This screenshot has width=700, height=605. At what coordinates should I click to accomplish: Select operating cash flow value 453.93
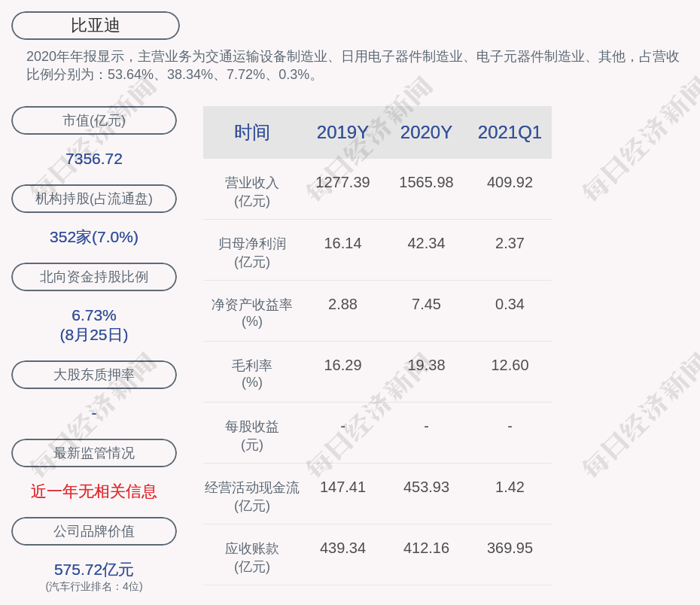[x=426, y=487]
